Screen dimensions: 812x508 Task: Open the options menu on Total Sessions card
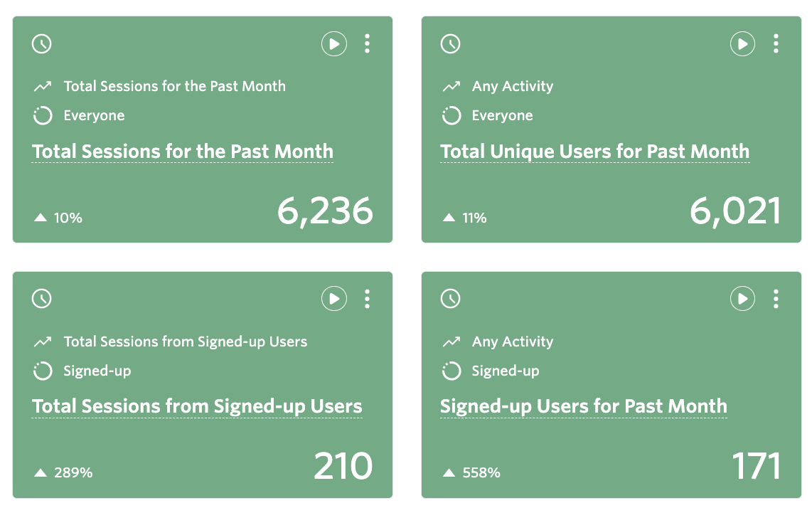[x=367, y=43]
